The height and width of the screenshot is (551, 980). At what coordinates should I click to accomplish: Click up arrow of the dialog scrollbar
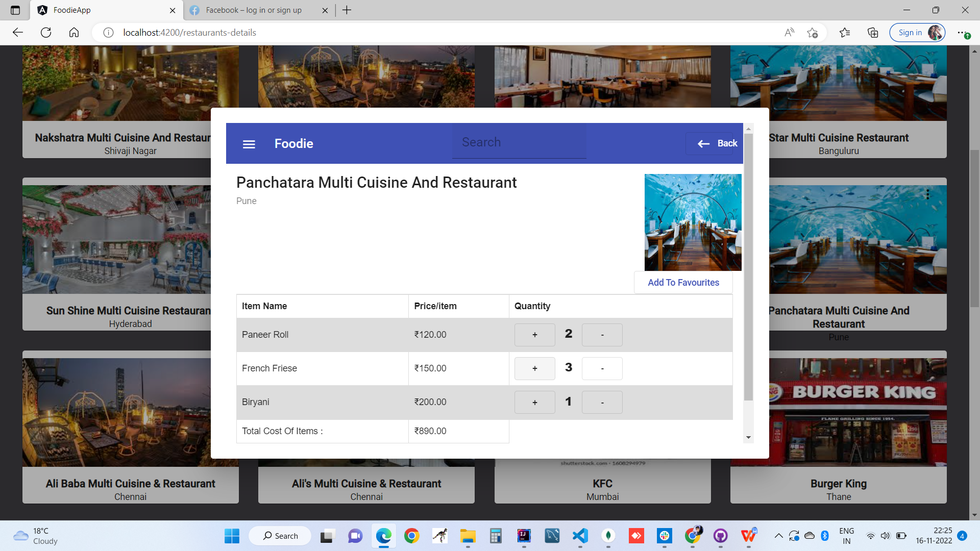[749, 128]
